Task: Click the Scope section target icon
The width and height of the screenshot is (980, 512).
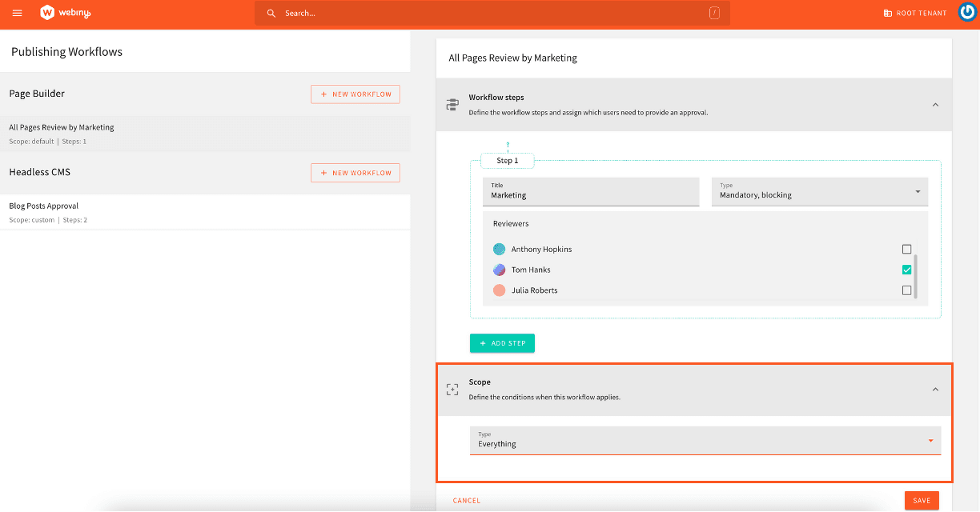Action: click(x=452, y=390)
